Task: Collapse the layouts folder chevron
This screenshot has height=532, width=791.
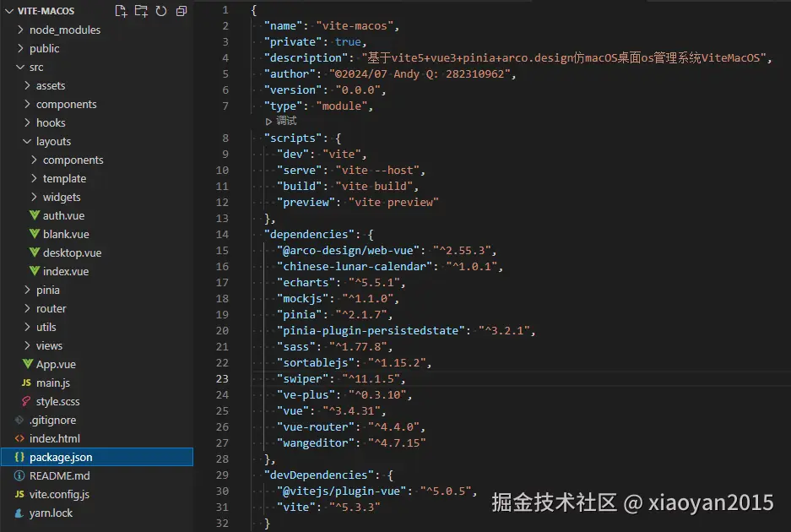Action: (27, 141)
